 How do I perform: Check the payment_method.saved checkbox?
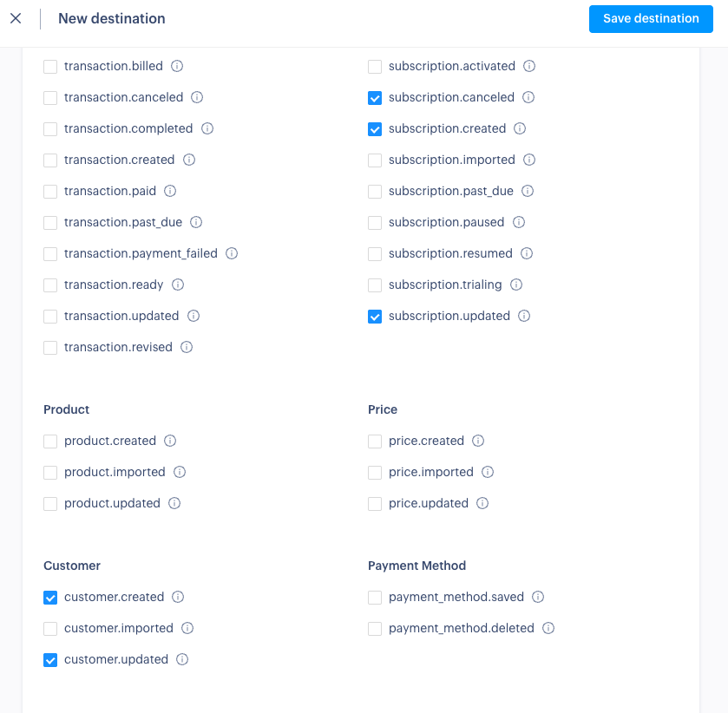(x=375, y=598)
